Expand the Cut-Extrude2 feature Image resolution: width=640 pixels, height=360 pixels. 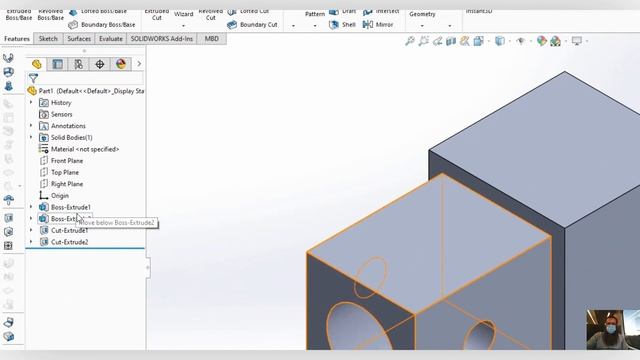[x=31, y=242]
